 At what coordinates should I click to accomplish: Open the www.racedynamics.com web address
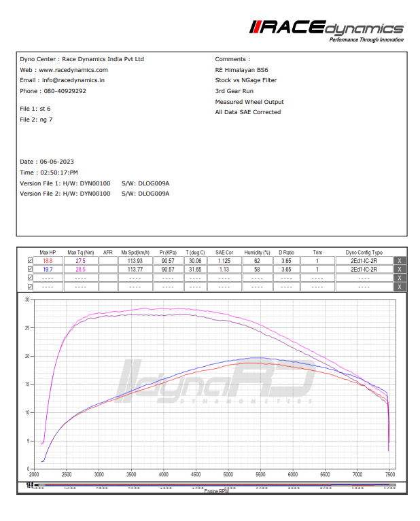tap(73, 70)
